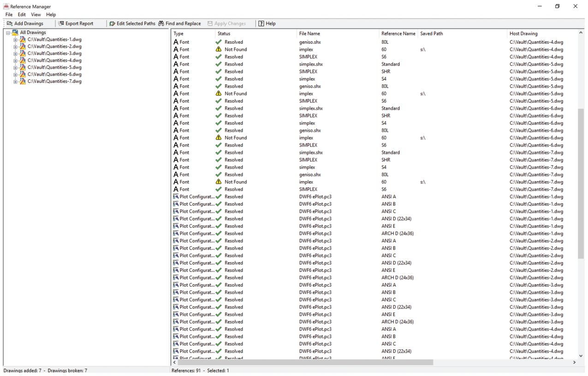
Task: Click the Add Drawings toolbar icon
Action: point(10,23)
